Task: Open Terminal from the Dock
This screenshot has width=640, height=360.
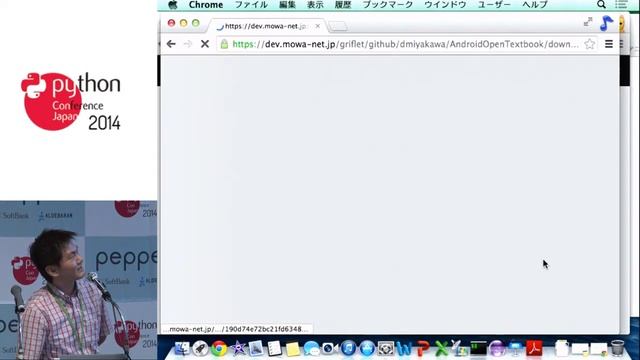Action: click(478, 349)
